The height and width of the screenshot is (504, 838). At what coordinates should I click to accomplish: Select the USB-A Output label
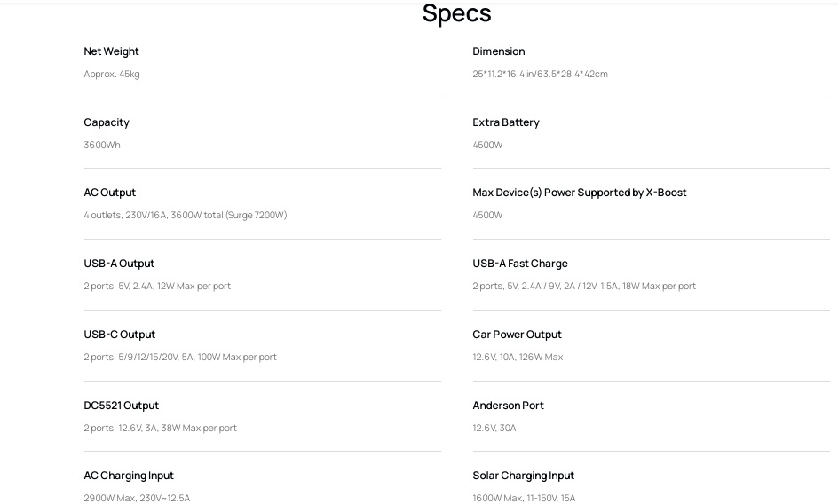(x=119, y=264)
